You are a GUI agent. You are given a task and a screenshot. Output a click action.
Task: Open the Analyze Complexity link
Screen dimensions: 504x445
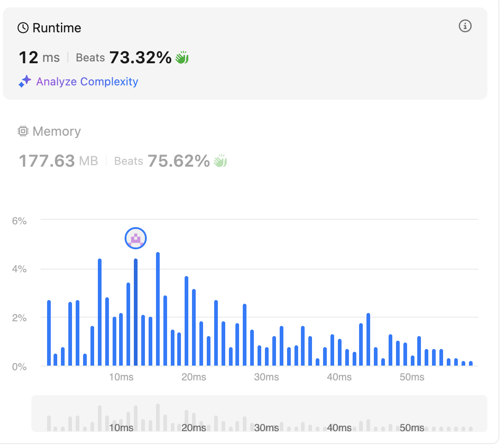[x=87, y=82]
